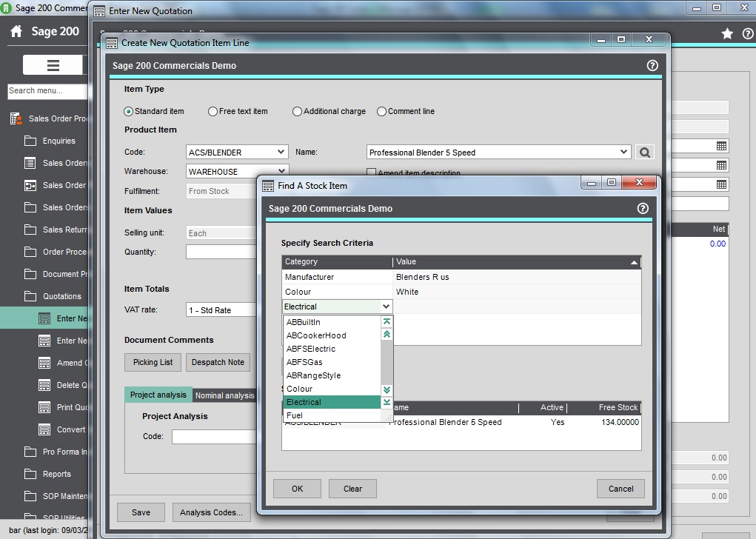The height and width of the screenshot is (539, 756).
Task: Click the Despatch Note button
Action: point(218,362)
